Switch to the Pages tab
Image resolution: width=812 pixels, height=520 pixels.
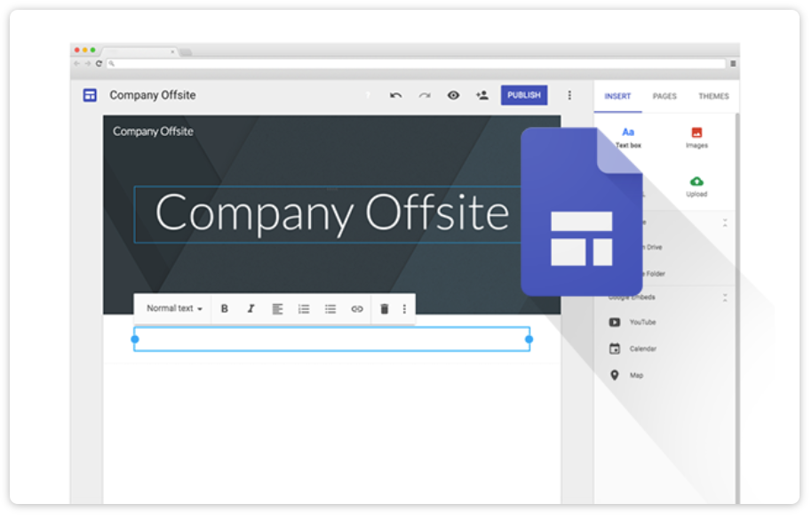pyautogui.click(x=665, y=96)
